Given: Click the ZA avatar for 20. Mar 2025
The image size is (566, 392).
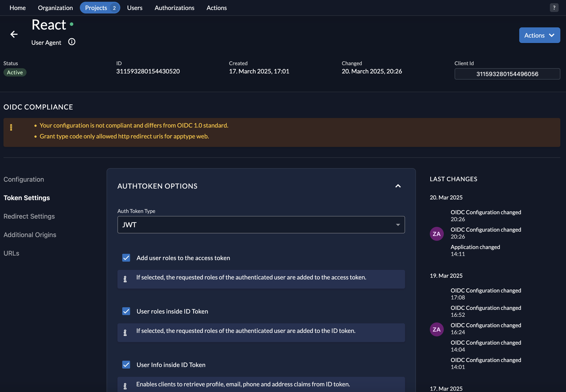Looking at the screenshot, I should [437, 234].
